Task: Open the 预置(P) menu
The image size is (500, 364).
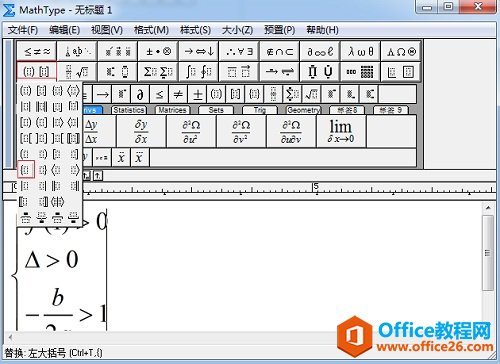Action: [279, 30]
